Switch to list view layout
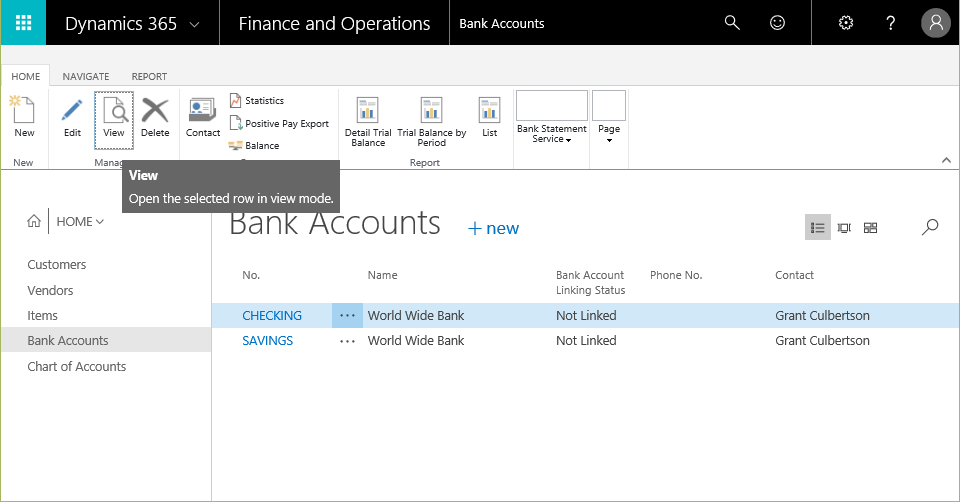Image resolution: width=960 pixels, height=502 pixels. click(x=817, y=228)
